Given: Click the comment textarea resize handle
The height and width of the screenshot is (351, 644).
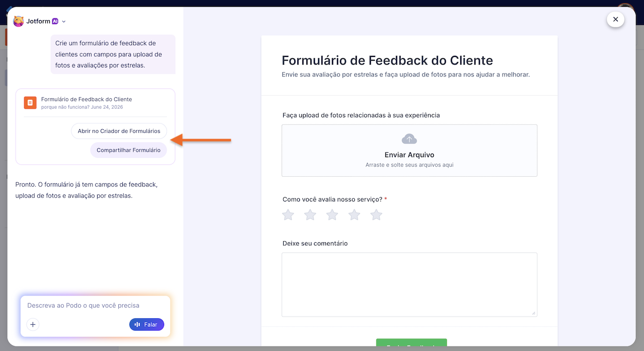Looking at the screenshot, I should point(533,313).
